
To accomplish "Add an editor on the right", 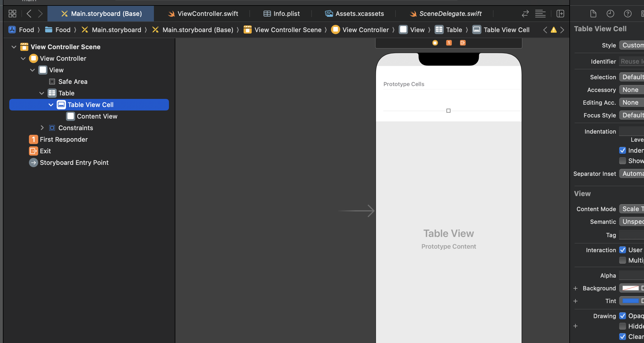I will (560, 14).
